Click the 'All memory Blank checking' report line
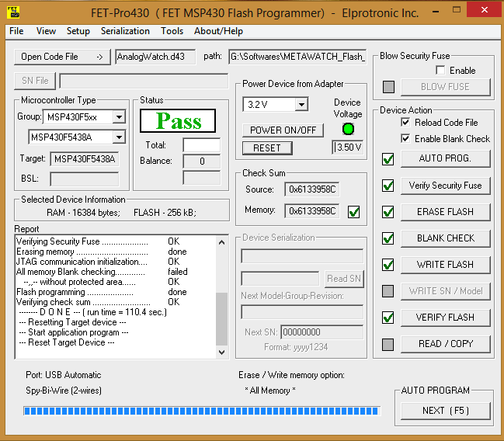This screenshot has width=504, height=441. click(102, 272)
